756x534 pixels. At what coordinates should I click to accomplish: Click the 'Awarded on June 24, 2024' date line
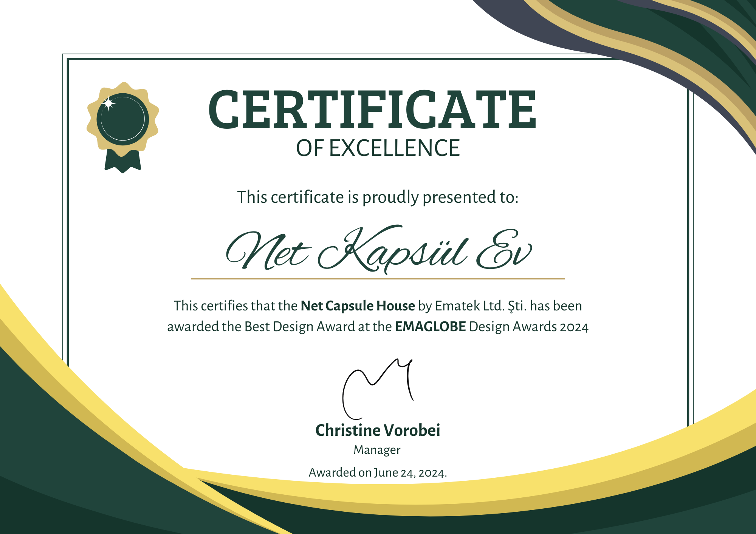(x=378, y=473)
